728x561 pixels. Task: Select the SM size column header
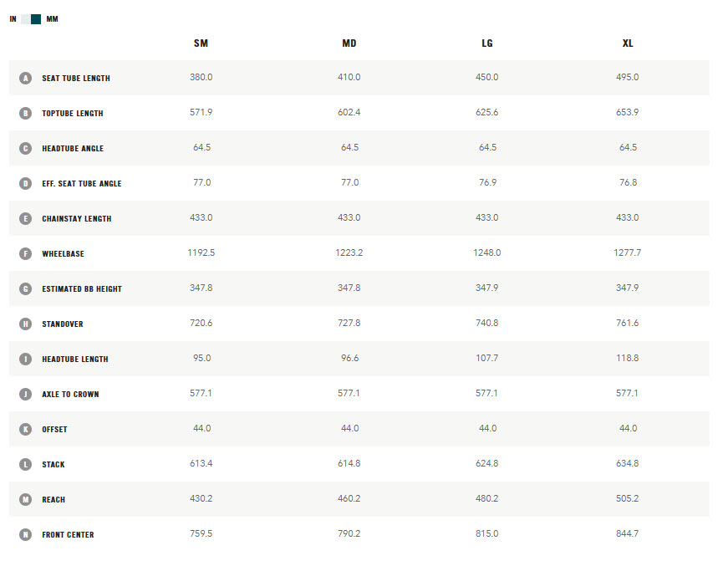pos(201,43)
